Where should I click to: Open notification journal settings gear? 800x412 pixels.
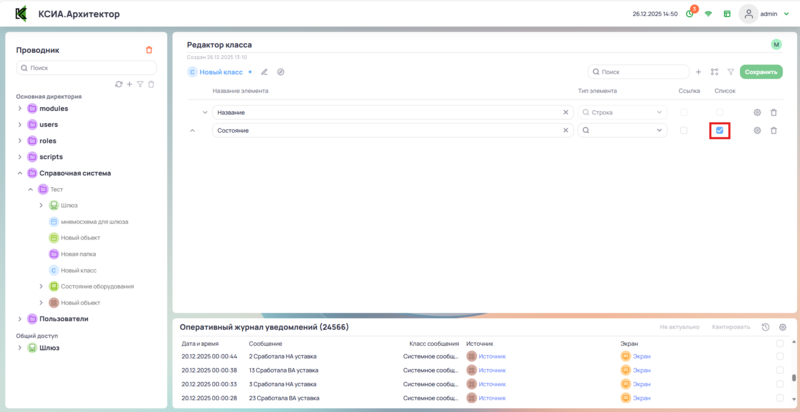782,327
